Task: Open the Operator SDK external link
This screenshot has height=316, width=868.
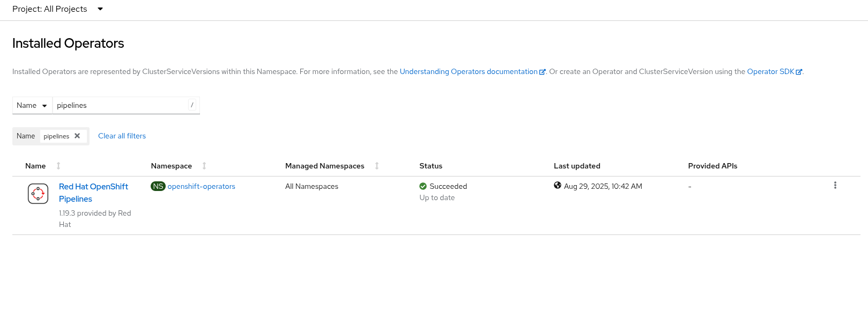Action: [770, 72]
